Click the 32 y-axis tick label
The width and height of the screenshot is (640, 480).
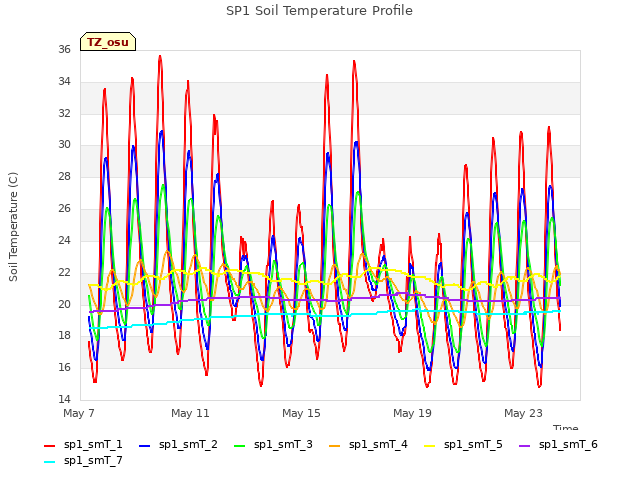click(64, 113)
